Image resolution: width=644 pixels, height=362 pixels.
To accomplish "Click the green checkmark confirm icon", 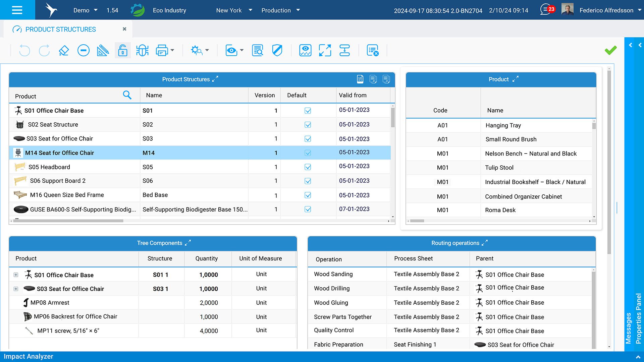I will [x=610, y=50].
